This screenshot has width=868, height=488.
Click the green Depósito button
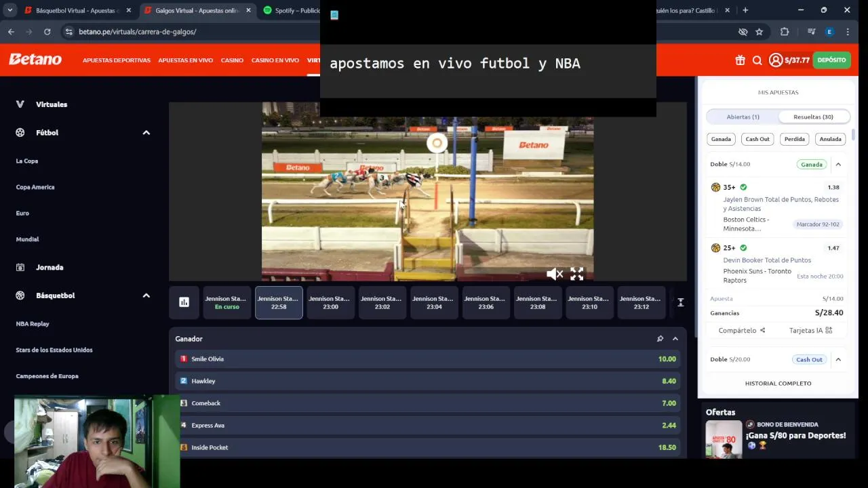coord(831,60)
